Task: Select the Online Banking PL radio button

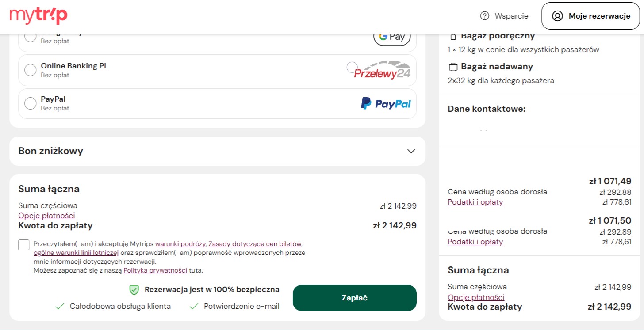Action: coord(31,70)
